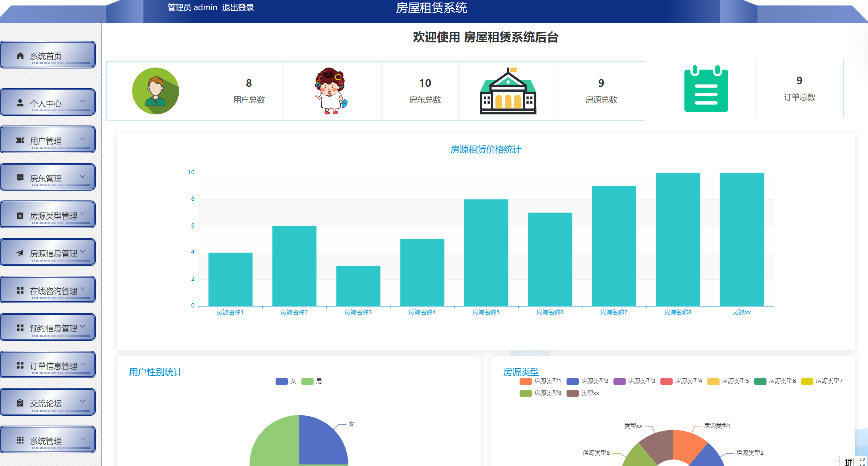Toggle 房源类型6 legend entry
The width and height of the screenshot is (868, 466).
(775, 381)
